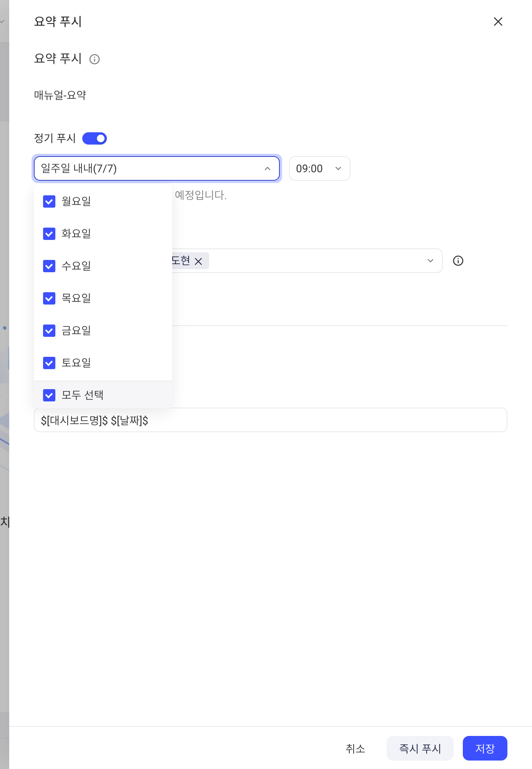The image size is (532, 769).
Task: Toggle the 정기 푸시 switch off
Action: point(95,138)
